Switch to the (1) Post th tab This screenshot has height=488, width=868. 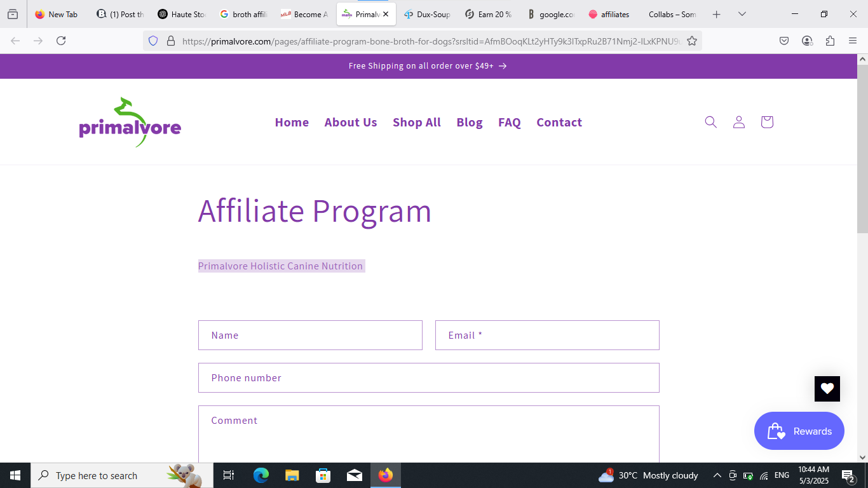click(121, 14)
